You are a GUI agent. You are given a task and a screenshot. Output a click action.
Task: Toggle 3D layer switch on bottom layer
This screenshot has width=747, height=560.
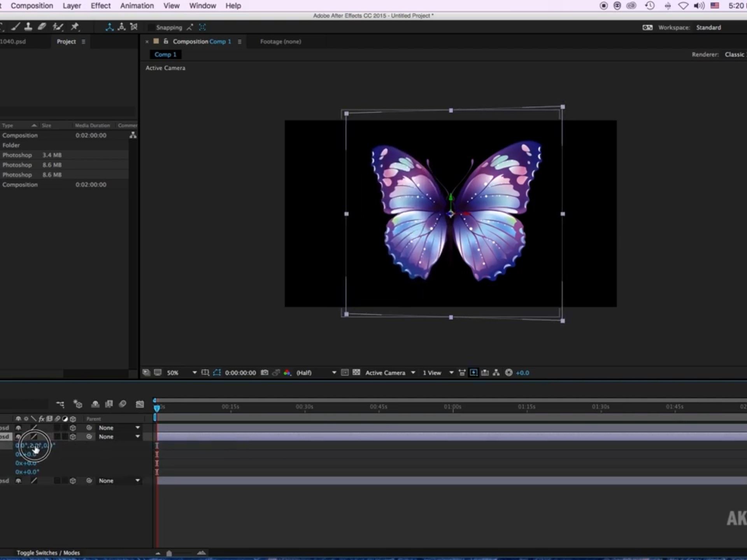73,481
